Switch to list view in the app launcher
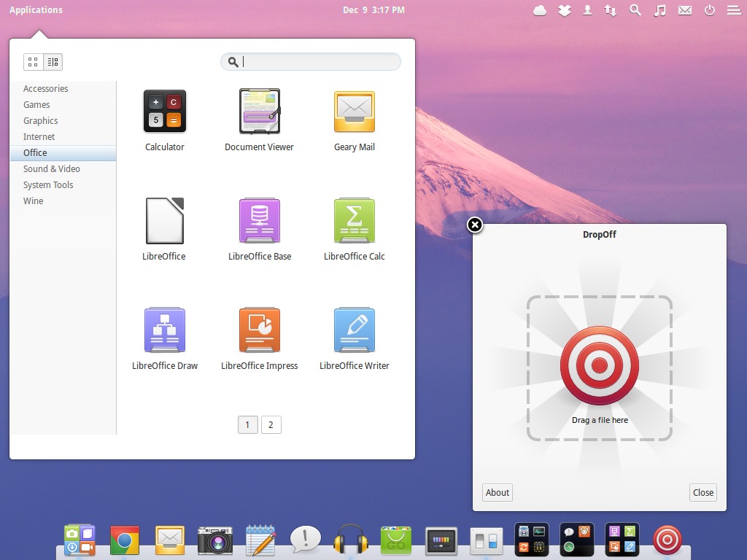The width and height of the screenshot is (747, 560). pyautogui.click(x=52, y=62)
